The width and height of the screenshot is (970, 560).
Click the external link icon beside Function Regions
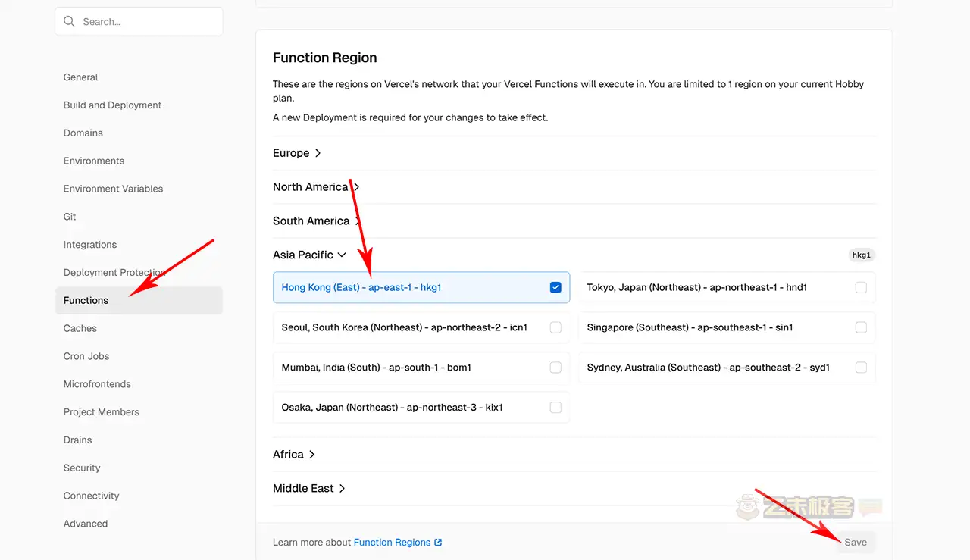tap(438, 543)
